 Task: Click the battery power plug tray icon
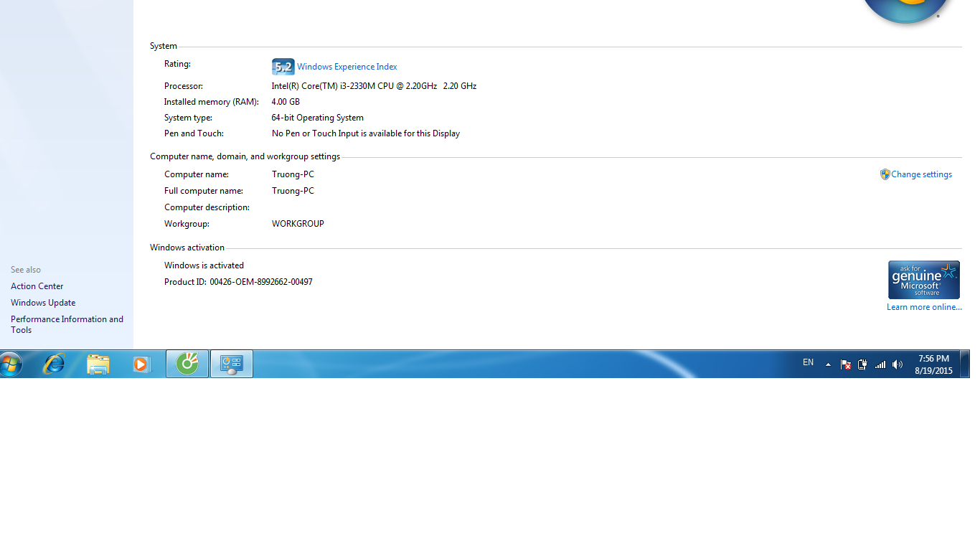point(862,364)
